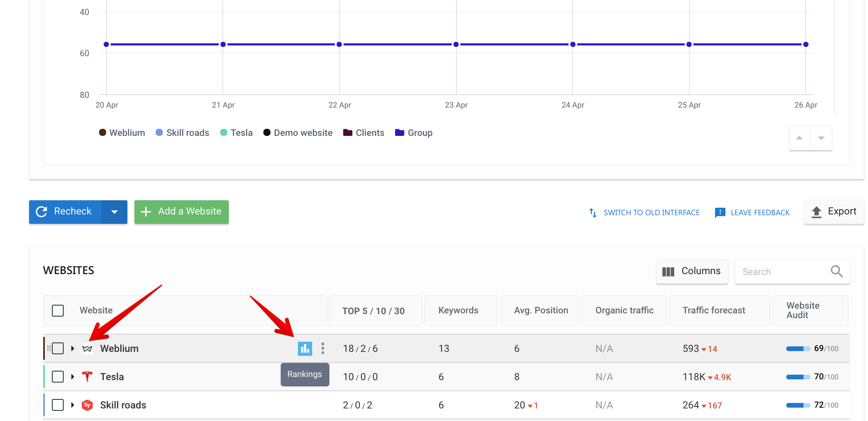
Task: Toggle Skill roads series in legend
Action: tap(182, 133)
